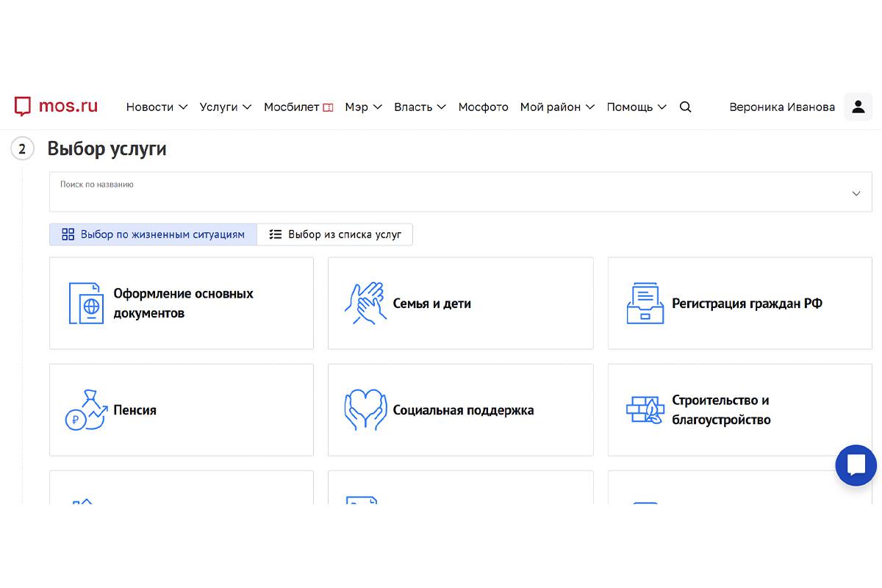Open the Мосбилет menu item
Screen dimensions: 882x588
(298, 107)
